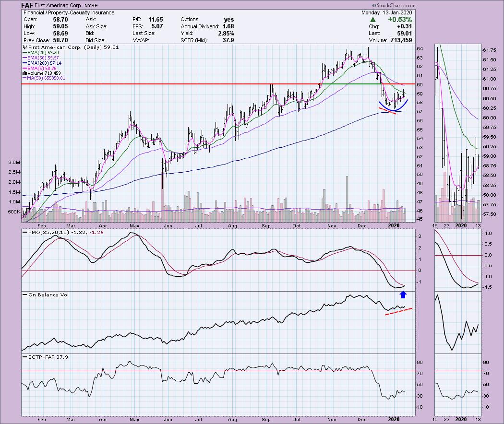This screenshot has width=504, height=424.
Task: Click the Yield value 2.85%
Action: coord(226,34)
